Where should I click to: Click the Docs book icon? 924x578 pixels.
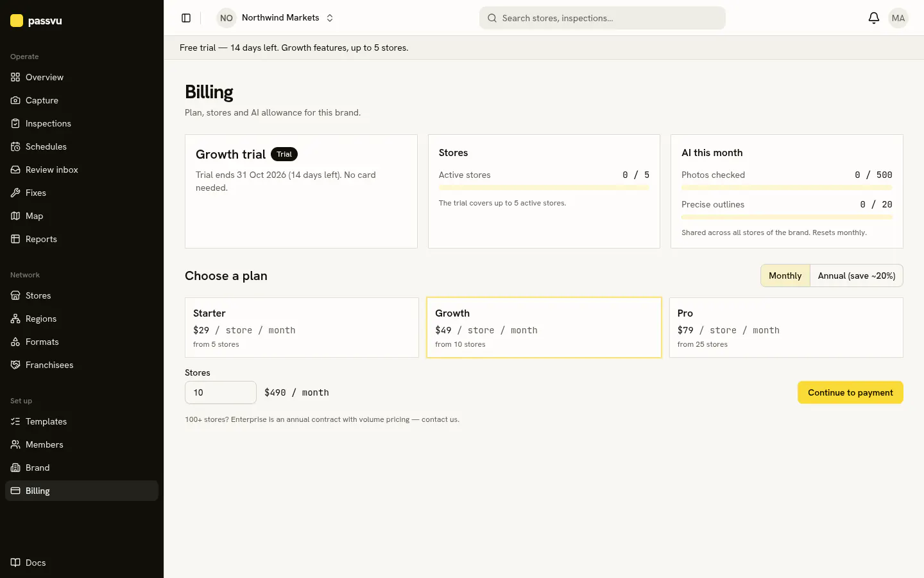15,563
